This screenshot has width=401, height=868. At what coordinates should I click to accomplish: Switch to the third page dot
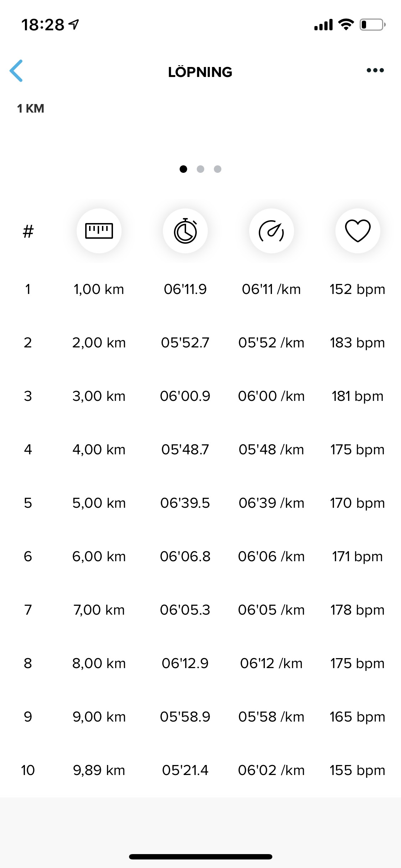pyautogui.click(x=217, y=169)
